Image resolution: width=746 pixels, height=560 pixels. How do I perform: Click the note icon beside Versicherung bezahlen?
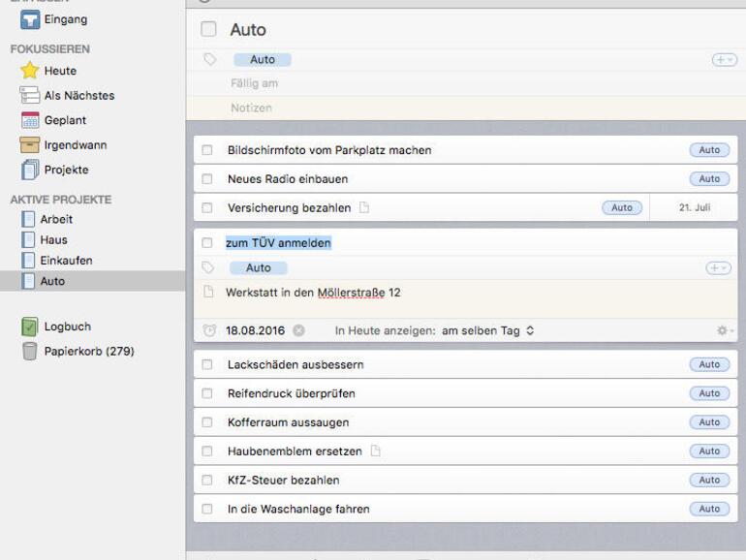click(x=364, y=207)
